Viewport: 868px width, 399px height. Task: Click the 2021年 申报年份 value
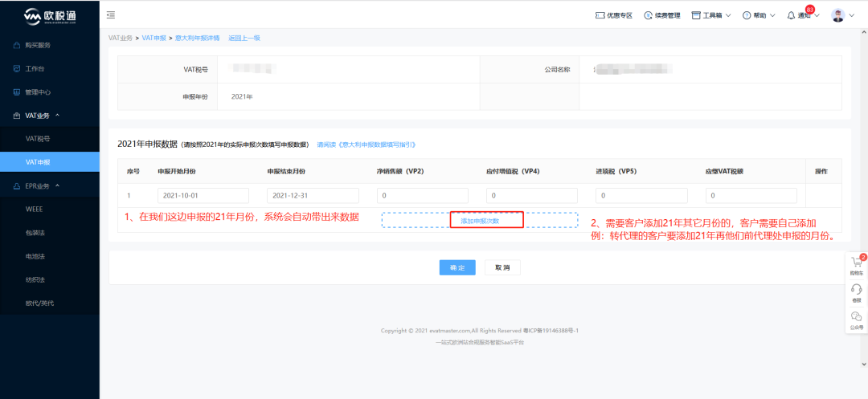pos(242,96)
